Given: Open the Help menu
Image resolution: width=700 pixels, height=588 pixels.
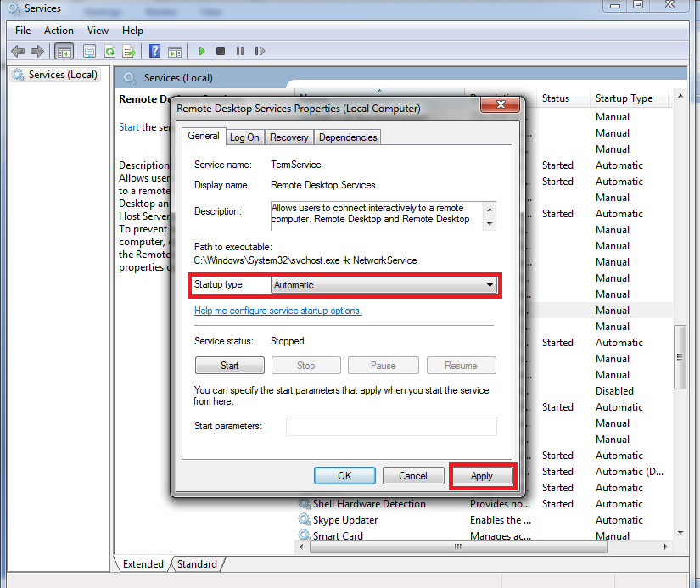Looking at the screenshot, I should pos(132,31).
